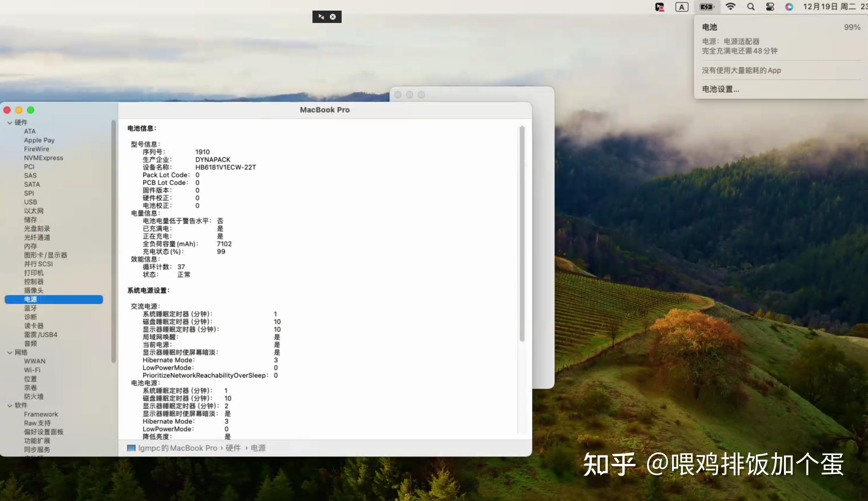The width and height of the screenshot is (868, 501).
Task: Select 蓝牙 in sidebar
Action: click(x=30, y=308)
